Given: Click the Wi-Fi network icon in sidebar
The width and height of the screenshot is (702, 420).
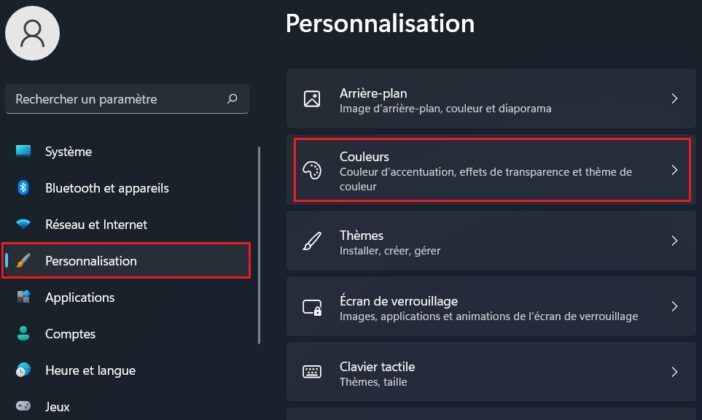Looking at the screenshot, I should (x=23, y=224).
